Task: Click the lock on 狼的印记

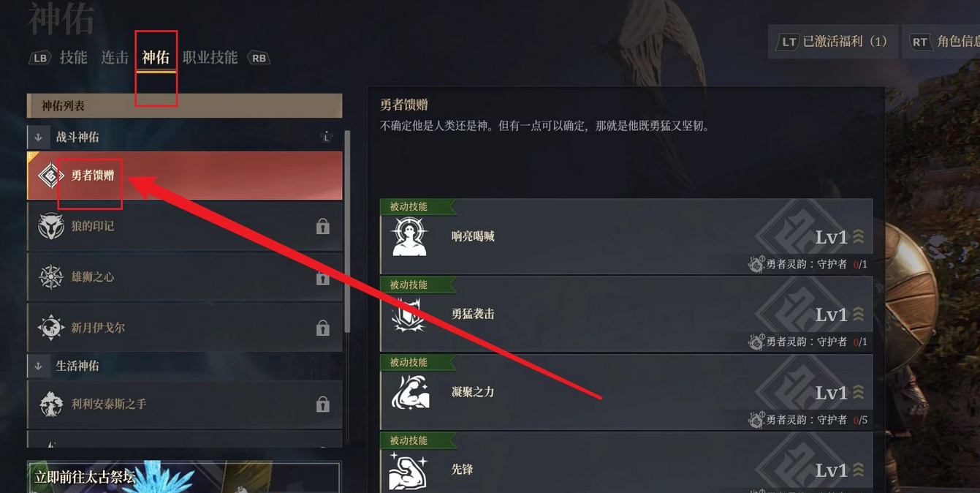Action: coord(322,227)
